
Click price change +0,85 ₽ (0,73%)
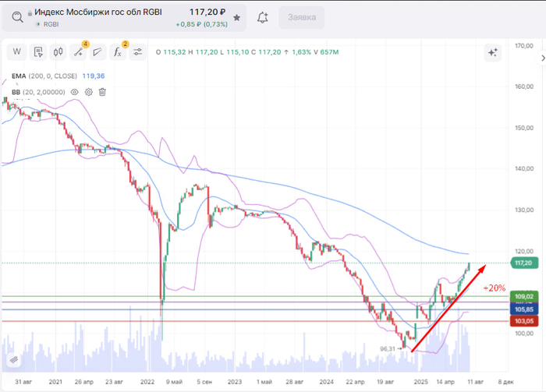[x=201, y=24]
